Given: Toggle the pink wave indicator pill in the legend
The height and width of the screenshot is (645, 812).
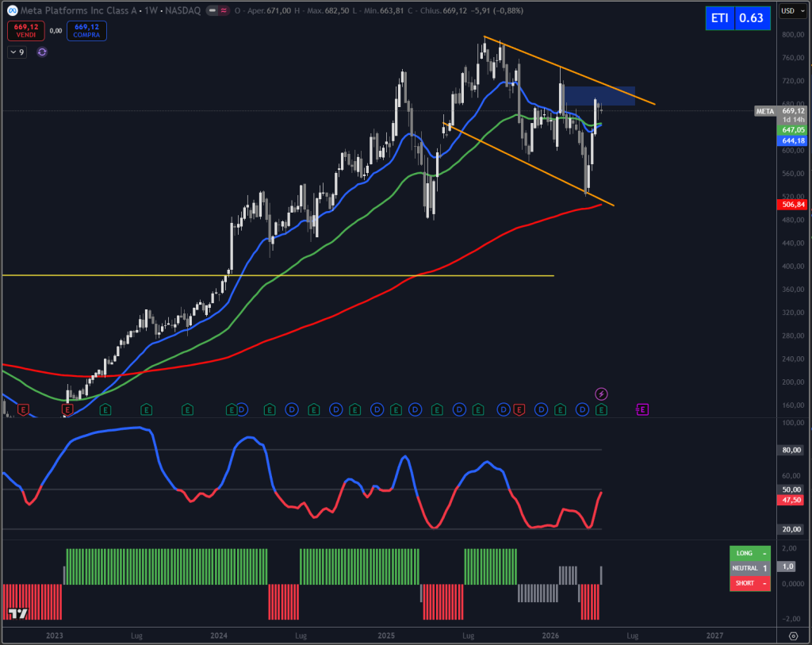Looking at the screenshot, I should (x=224, y=11).
